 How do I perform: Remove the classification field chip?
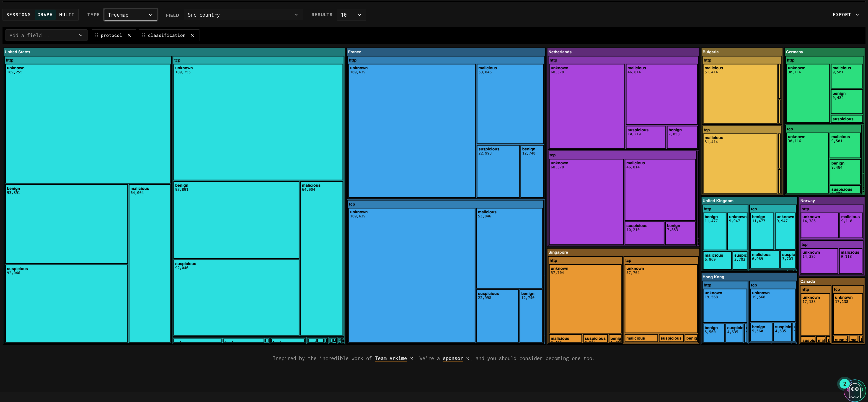click(x=192, y=35)
